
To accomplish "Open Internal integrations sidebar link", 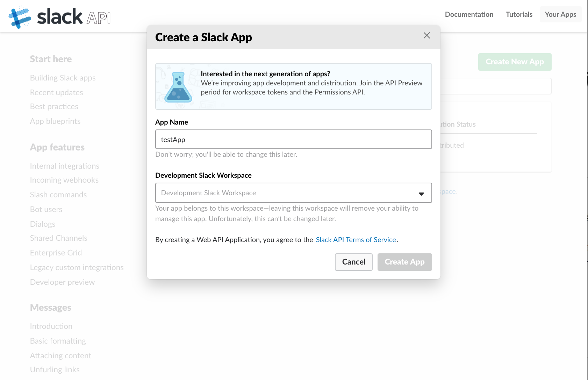I will [65, 166].
